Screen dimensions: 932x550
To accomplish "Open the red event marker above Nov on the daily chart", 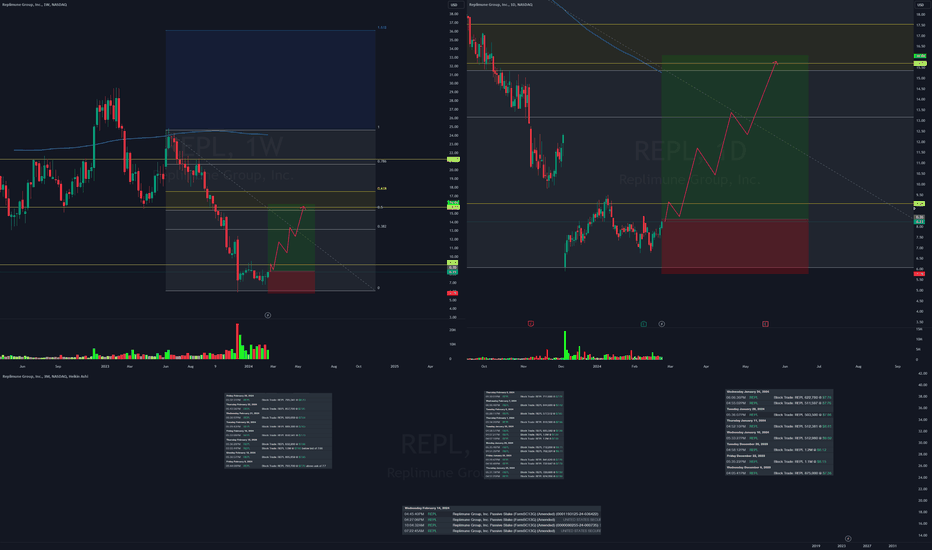I will click(531, 323).
